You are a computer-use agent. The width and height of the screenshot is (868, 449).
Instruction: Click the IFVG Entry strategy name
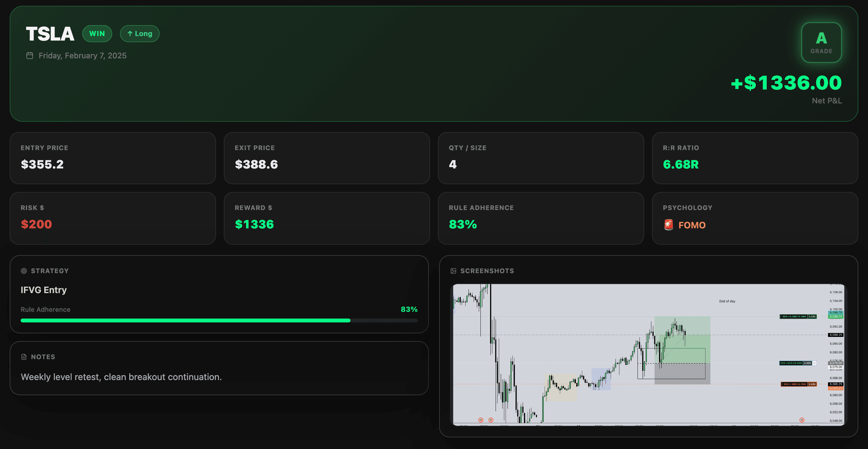[x=44, y=290]
